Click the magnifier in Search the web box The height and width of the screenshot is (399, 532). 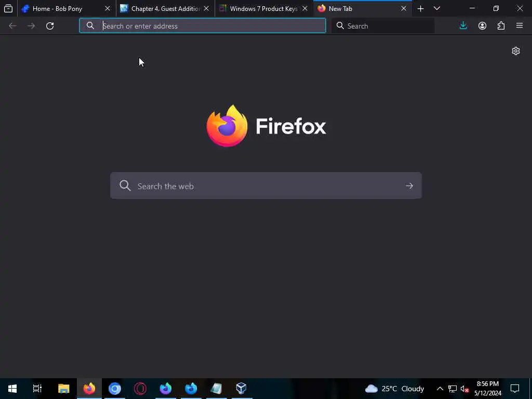tap(125, 185)
